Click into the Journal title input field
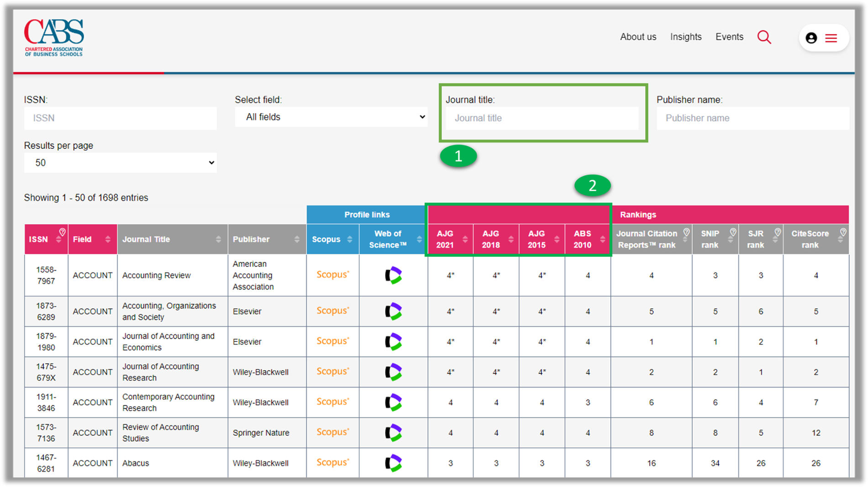Viewport: 868px width, 487px height. 542,118
